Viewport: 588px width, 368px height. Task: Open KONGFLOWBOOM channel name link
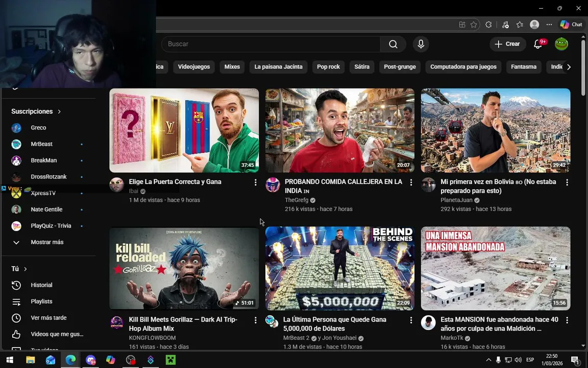(152, 337)
